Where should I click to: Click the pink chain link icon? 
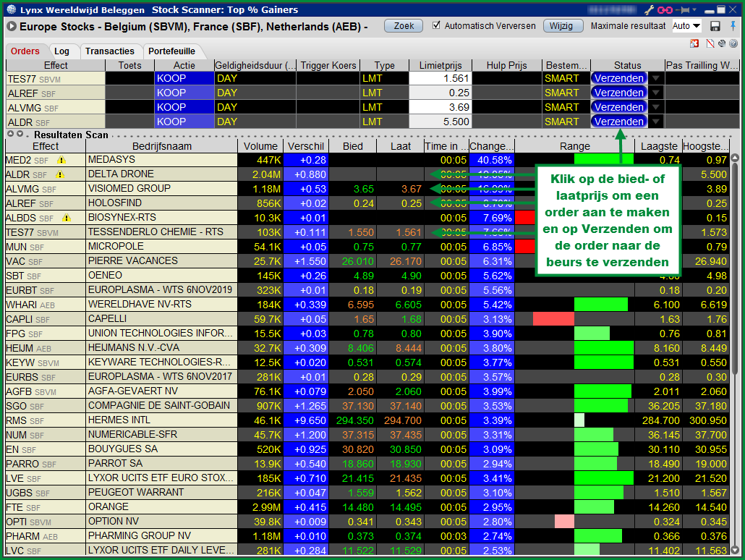click(x=665, y=9)
